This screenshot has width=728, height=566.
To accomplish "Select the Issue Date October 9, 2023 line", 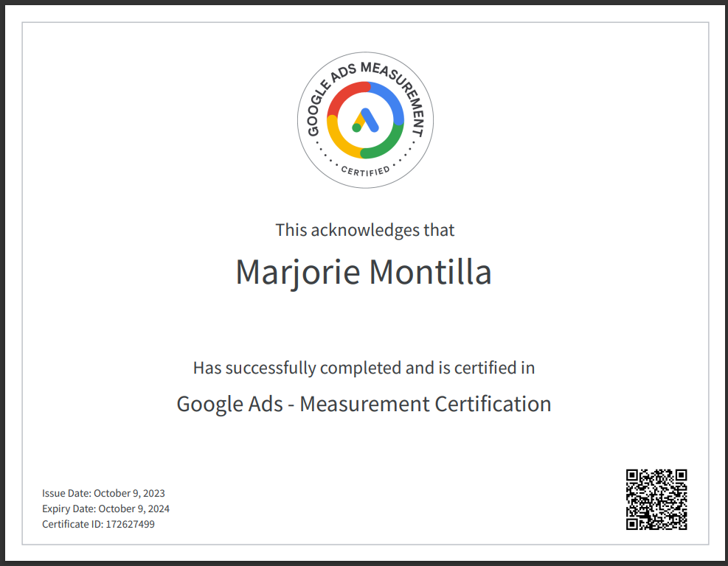I will (x=104, y=492).
